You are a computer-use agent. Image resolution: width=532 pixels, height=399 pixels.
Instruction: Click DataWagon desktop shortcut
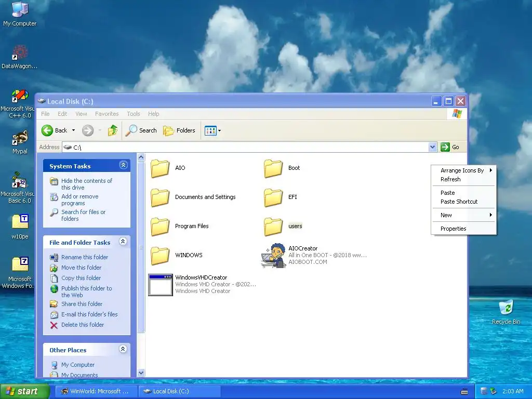point(20,57)
